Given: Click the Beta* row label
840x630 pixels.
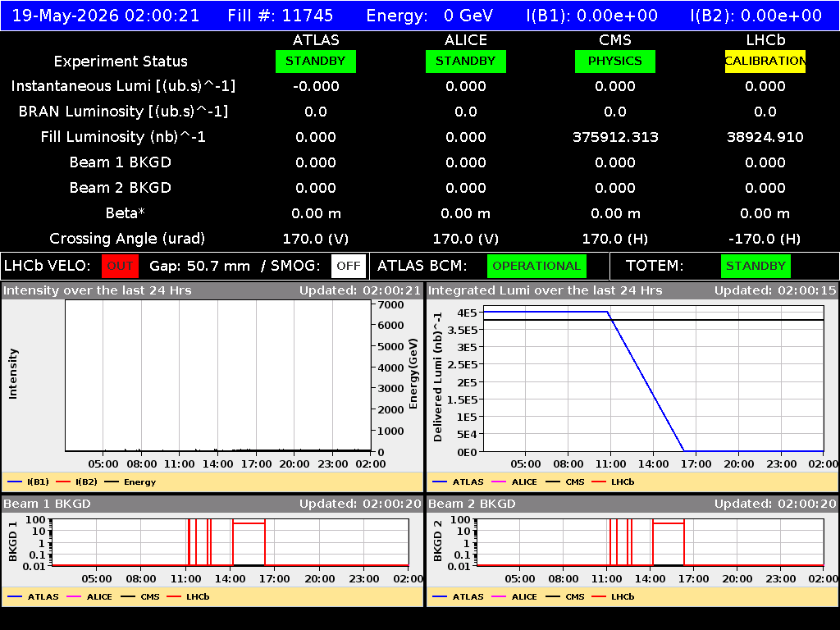Looking at the screenshot, I should (x=125, y=213).
